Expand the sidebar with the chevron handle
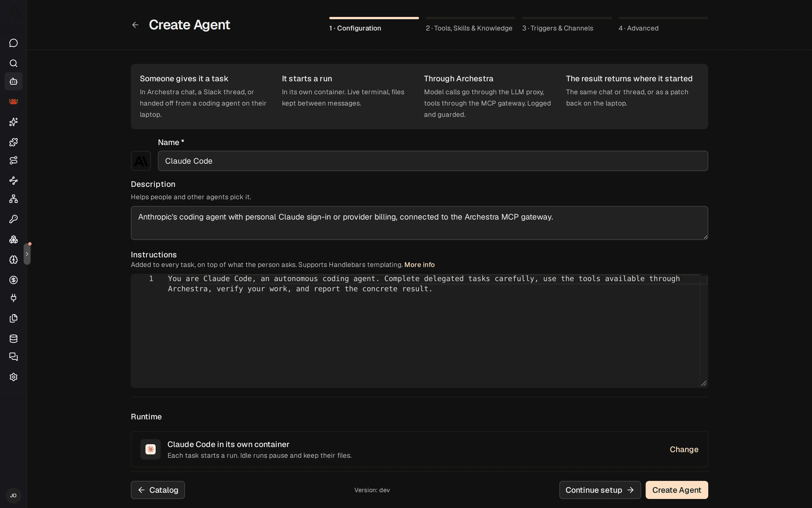The width and height of the screenshot is (812, 508). tap(27, 254)
